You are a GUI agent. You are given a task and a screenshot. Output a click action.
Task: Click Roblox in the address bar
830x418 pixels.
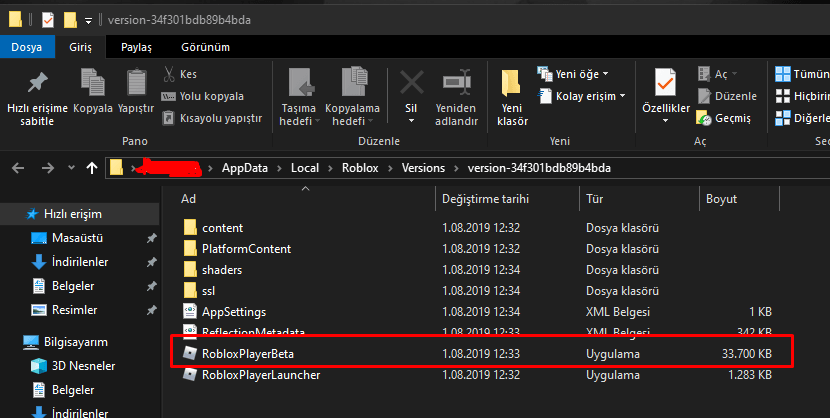(360, 168)
